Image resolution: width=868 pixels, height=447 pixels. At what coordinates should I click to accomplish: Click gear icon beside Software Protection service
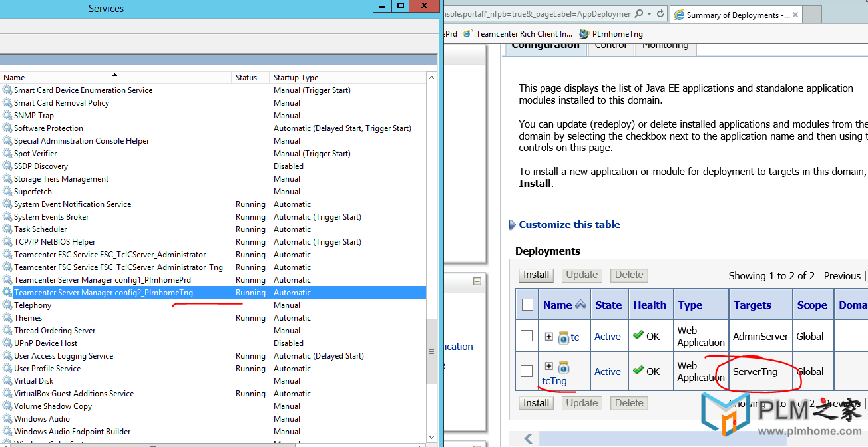pos(7,128)
